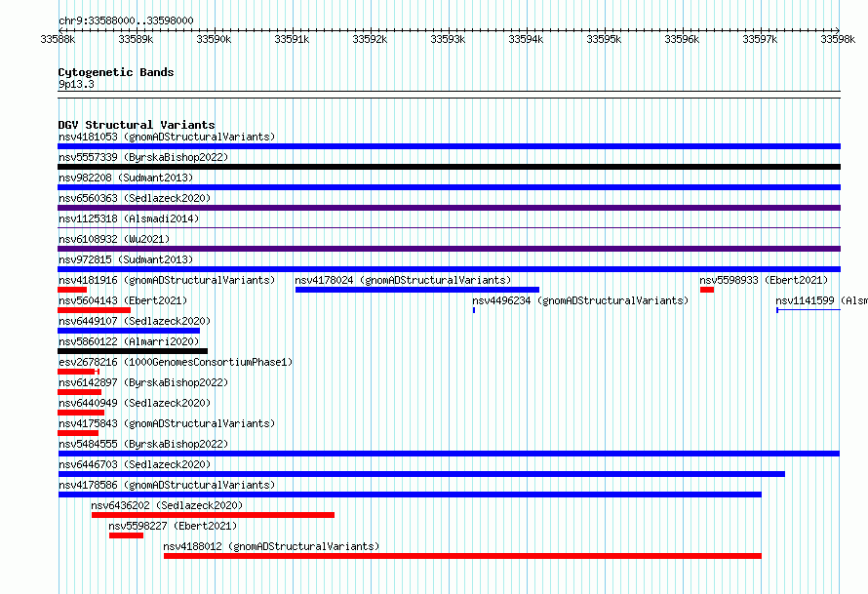Open the nsv5598933 Ebert2021 label
This screenshot has width=868, height=594.
[764, 280]
